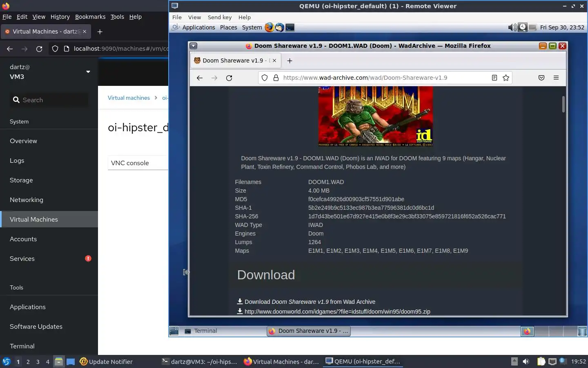Click the shield tracking protection icon in guest Firefox
Viewport: 588px width, 368px height.
[x=265, y=78]
